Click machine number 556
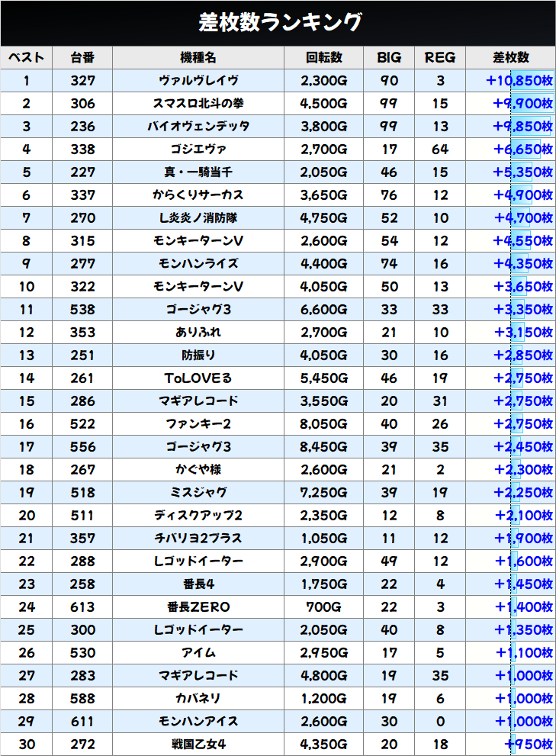 coord(82,446)
